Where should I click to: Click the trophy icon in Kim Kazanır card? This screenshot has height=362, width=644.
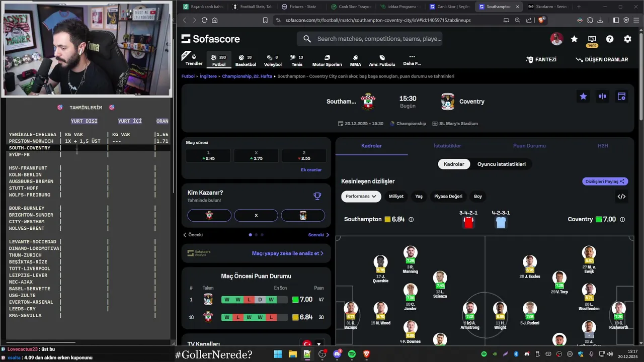317,196
